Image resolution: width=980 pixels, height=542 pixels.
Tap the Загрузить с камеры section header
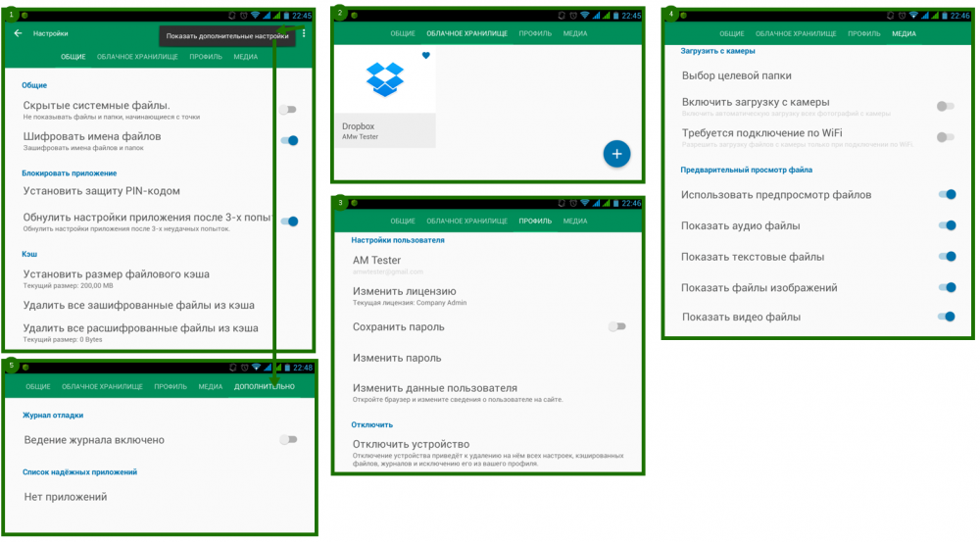[x=717, y=51]
